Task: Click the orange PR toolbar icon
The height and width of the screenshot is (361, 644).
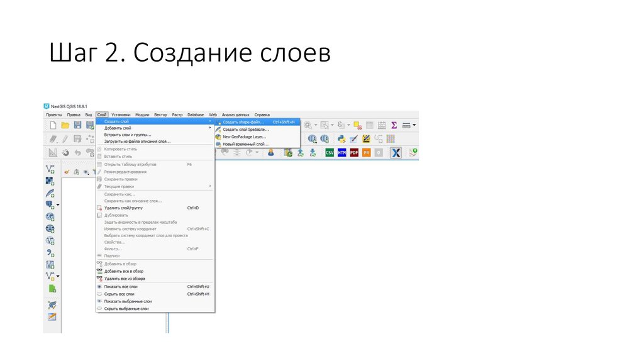Action: [367, 153]
